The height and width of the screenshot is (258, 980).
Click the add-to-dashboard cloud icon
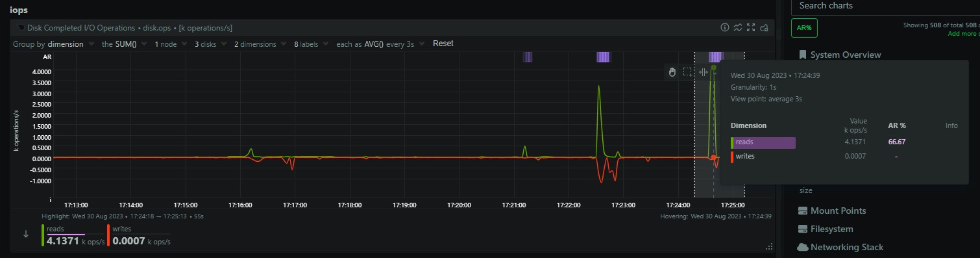pos(764,27)
